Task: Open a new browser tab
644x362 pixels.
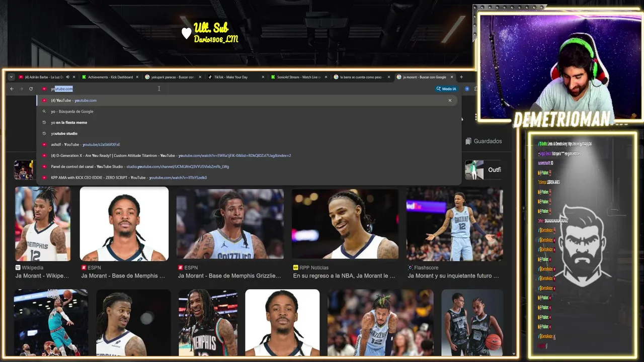Action: point(461,77)
